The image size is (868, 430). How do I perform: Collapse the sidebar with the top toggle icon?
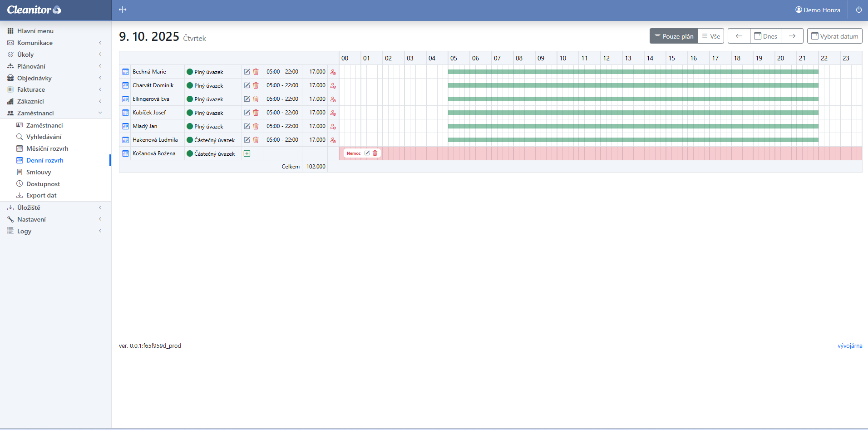123,10
